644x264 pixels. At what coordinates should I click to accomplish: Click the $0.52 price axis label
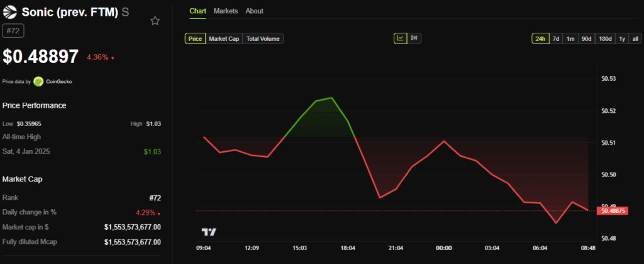tap(609, 111)
